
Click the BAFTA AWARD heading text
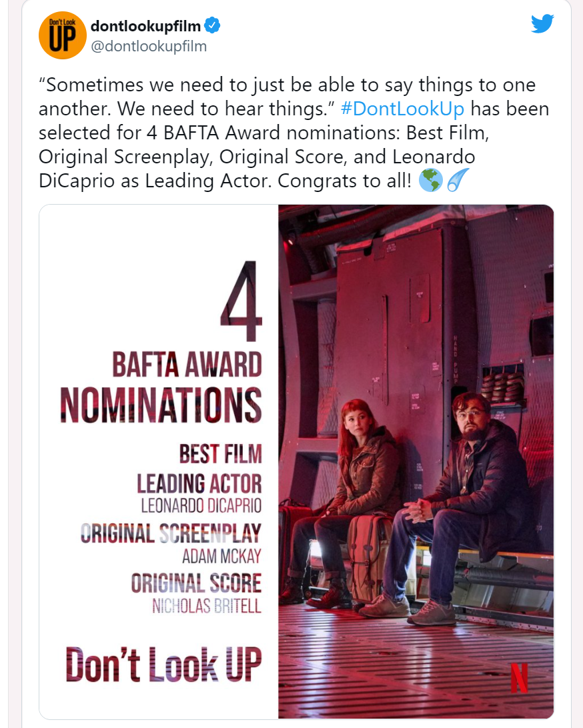click(187, 365)
